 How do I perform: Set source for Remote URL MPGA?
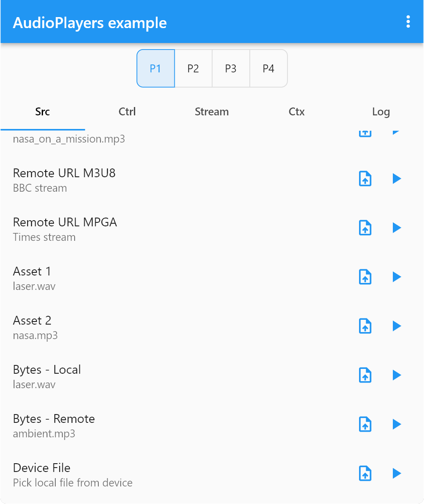(x=365, y=228)
